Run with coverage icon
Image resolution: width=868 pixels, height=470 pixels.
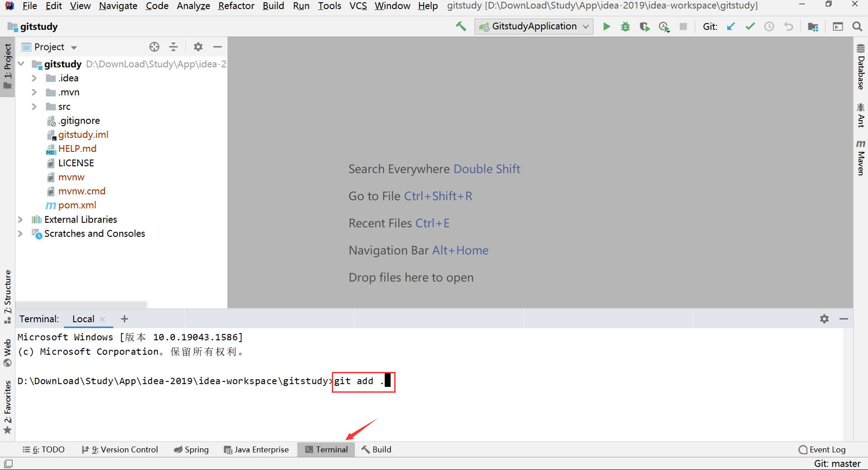pyautogui.click(x=645, y=27)
